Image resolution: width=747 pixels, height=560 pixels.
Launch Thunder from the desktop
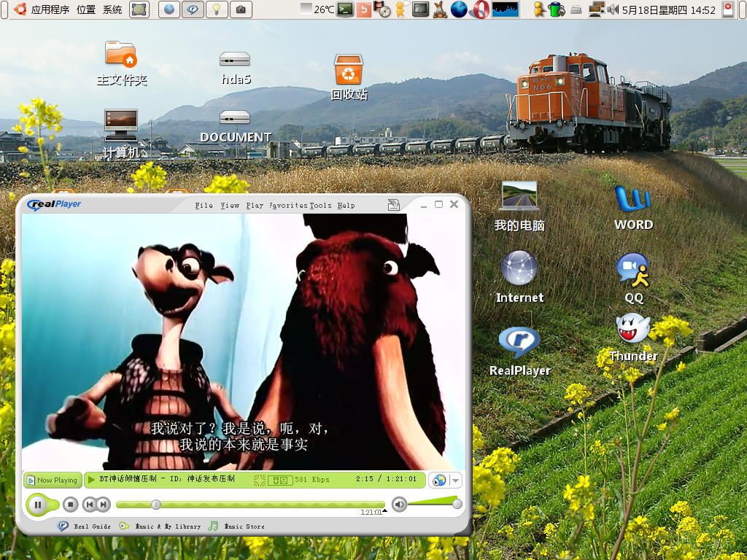[x=633, y=338]
